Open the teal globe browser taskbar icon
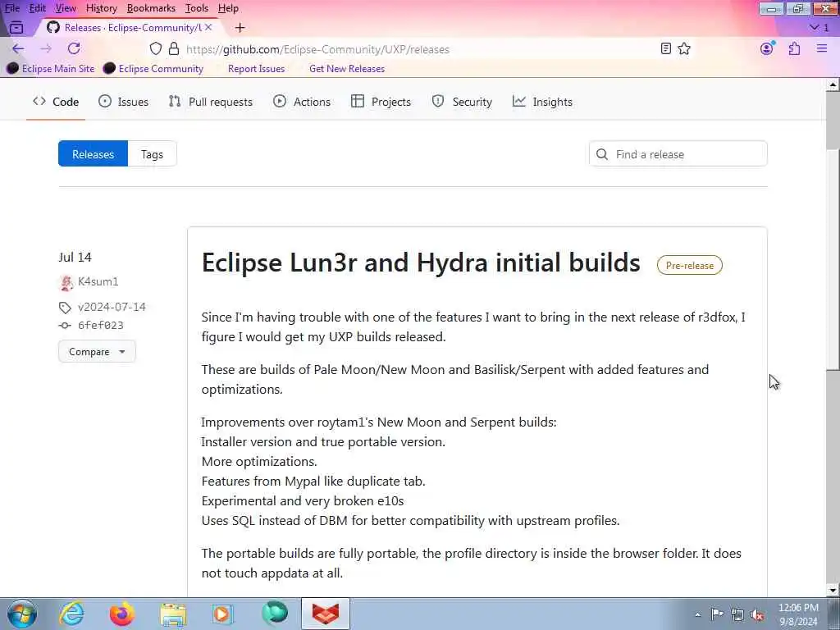 coord(275,614)
